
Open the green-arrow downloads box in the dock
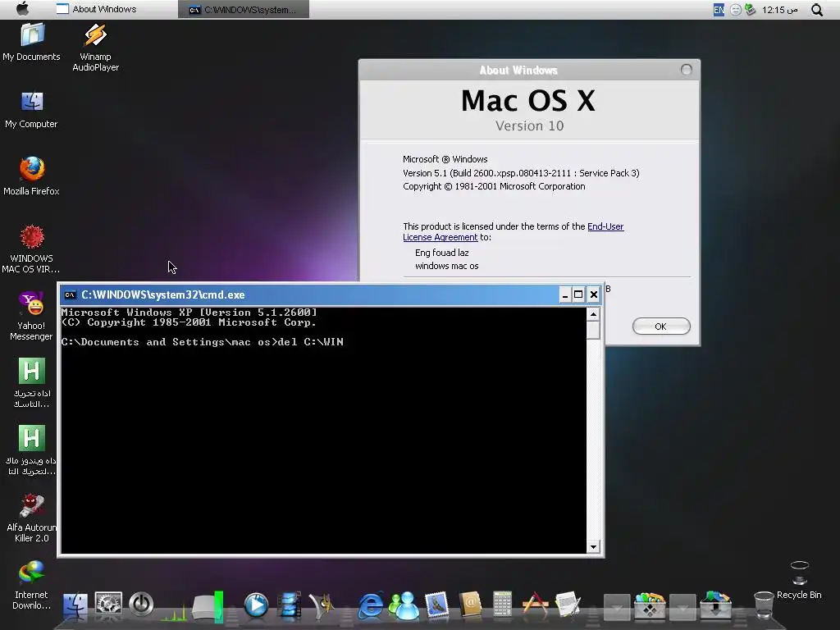pos(715,605)
